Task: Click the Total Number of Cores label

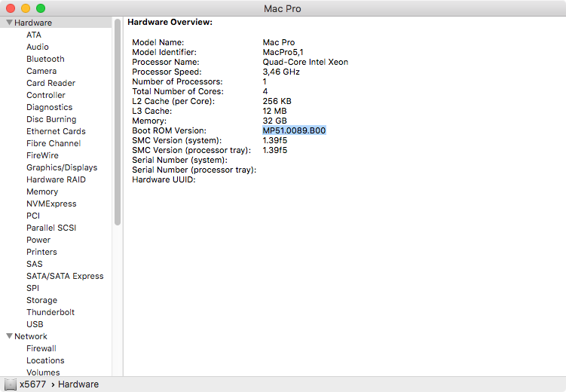Action: [178, 91]
